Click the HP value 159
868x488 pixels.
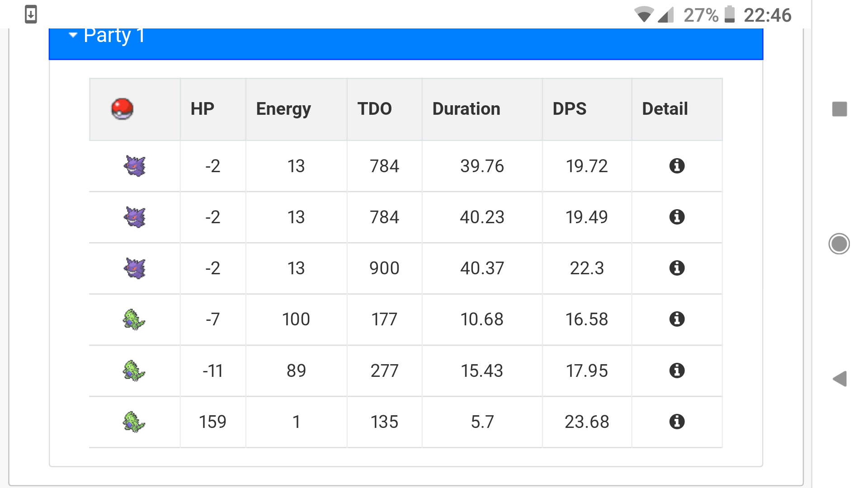click(212, 422)
